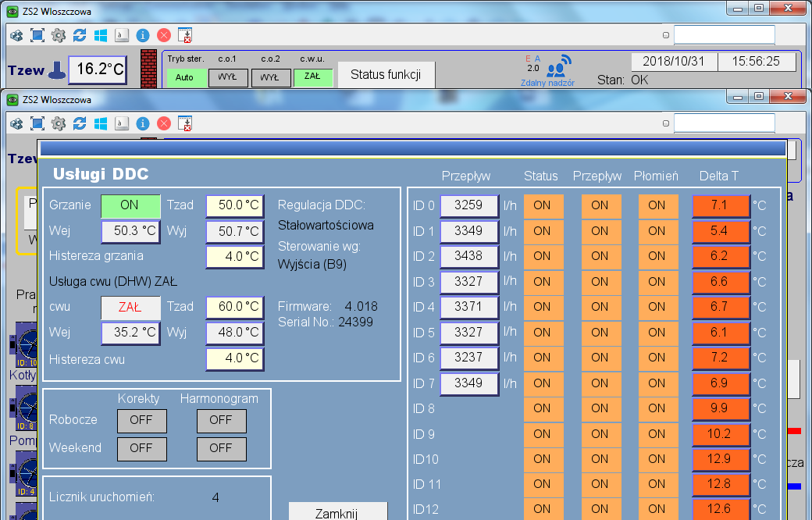Screen dimensions: 812x520
Task: Click red X circle in the DDC window toolbar
Action: click(x=164, y=124)
